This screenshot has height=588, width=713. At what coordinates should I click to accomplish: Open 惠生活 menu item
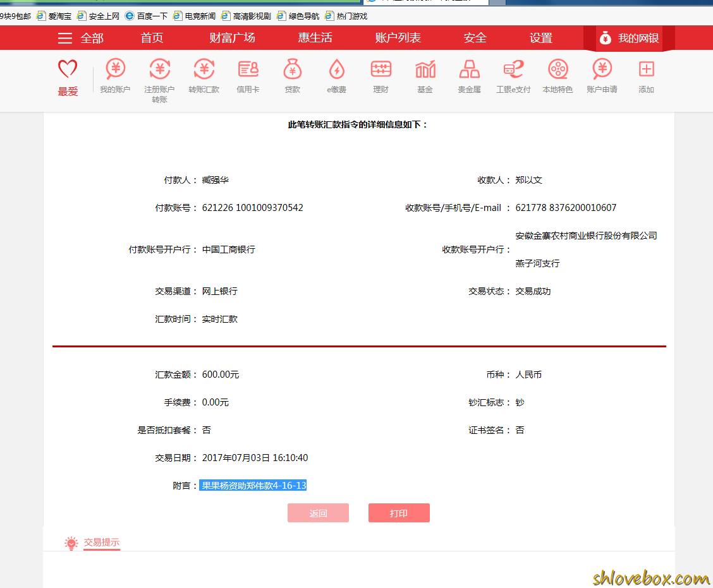(x=315, y=38)
